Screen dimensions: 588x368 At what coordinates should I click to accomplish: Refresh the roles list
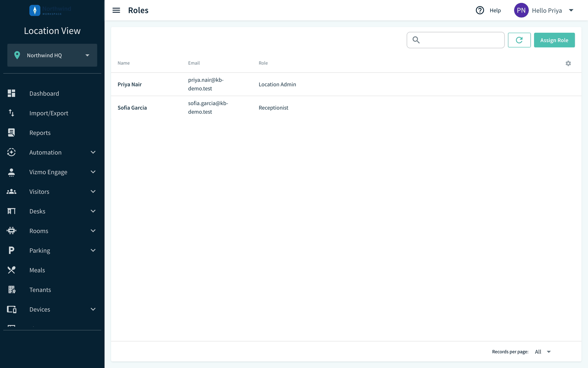(x=519, y=40)
